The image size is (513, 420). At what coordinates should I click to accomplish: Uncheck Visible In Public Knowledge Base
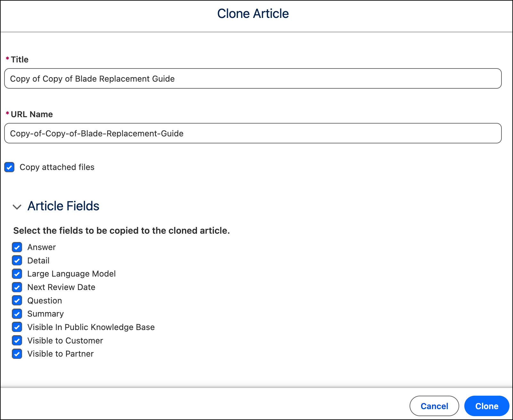coord(17,327)
